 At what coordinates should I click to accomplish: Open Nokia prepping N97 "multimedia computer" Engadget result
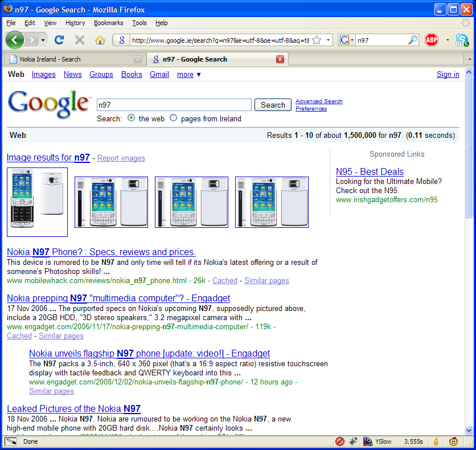point(118,298)
